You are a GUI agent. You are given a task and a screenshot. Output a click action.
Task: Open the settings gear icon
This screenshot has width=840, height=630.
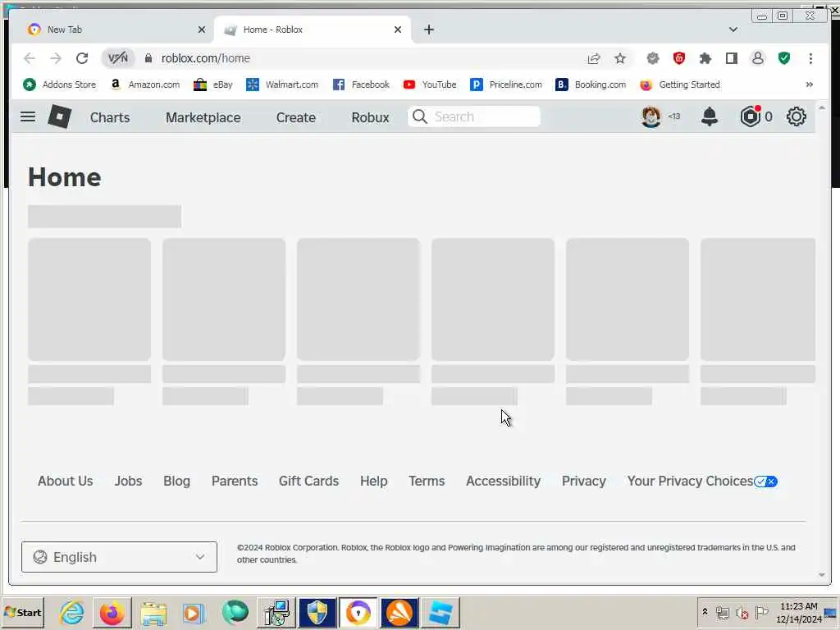click(x=796, y=116)
